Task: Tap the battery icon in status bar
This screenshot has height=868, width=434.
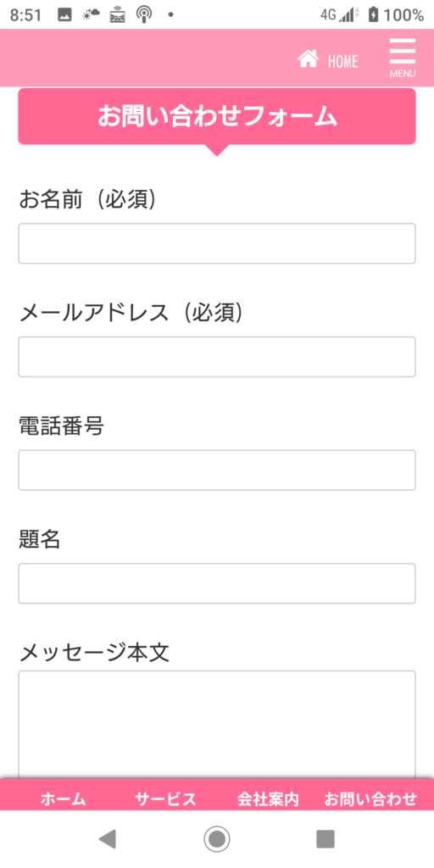Action: [374, 15]
